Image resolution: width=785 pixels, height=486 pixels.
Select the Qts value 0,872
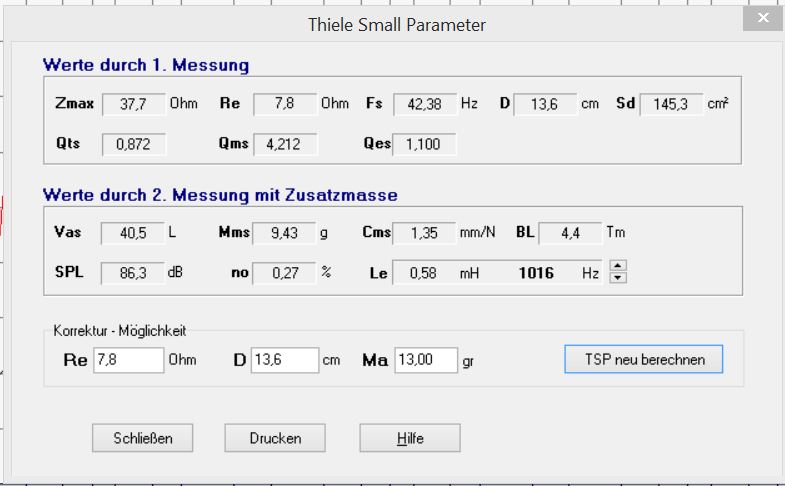point(134,144)
